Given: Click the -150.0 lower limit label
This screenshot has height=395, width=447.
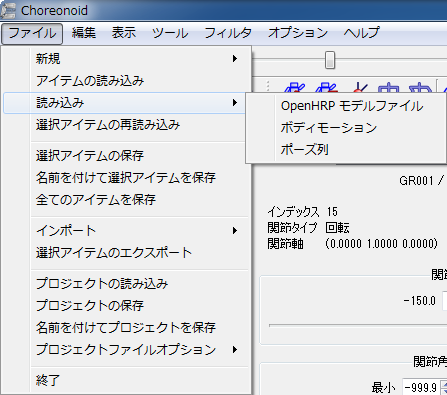Looking at the screenshot, I should coord(419,301).
